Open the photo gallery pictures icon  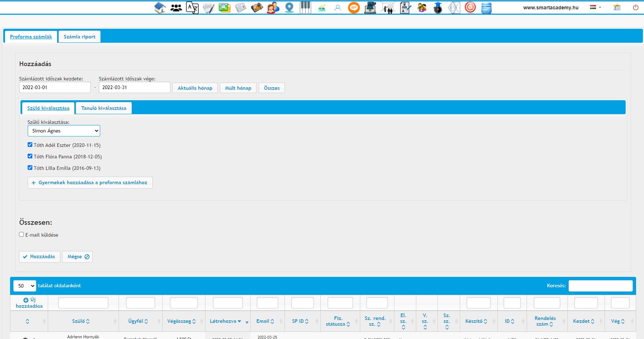pyautogui.click(x=257, y=8)
